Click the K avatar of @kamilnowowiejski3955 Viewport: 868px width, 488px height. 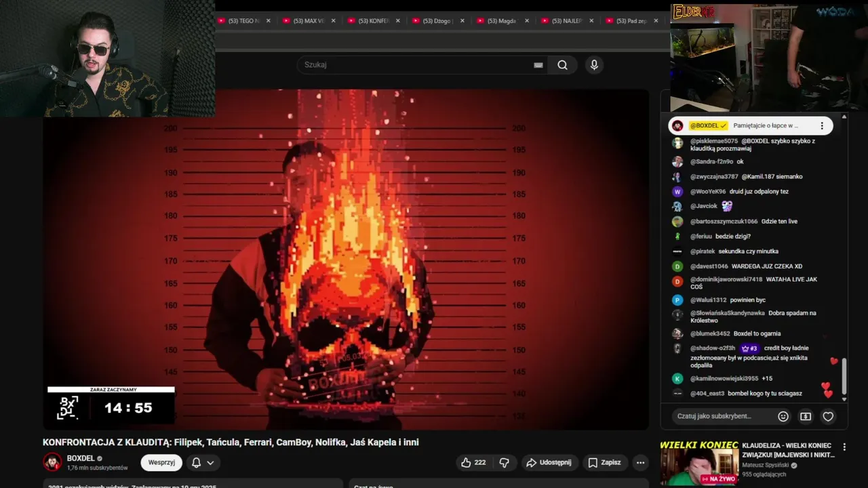677,379
